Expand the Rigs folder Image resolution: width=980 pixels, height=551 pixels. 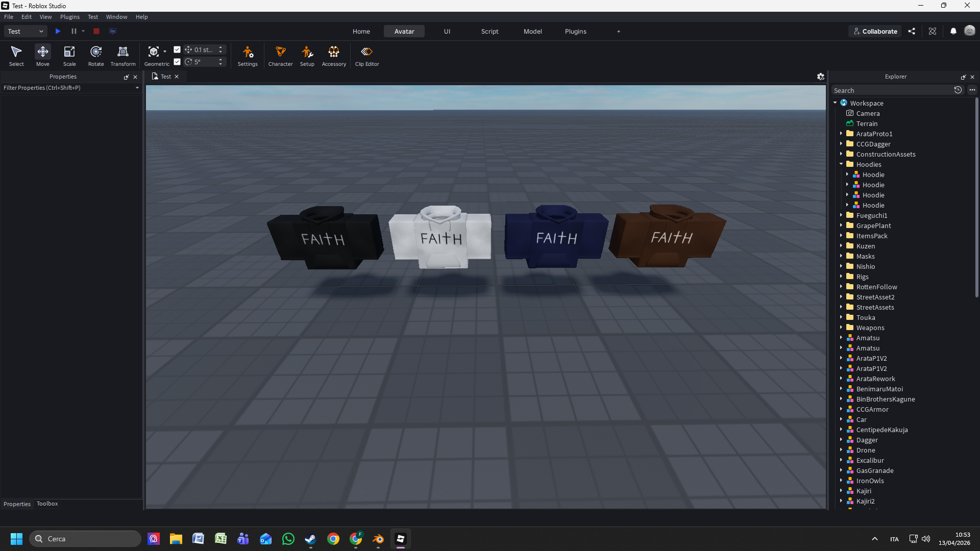[842, 277]
